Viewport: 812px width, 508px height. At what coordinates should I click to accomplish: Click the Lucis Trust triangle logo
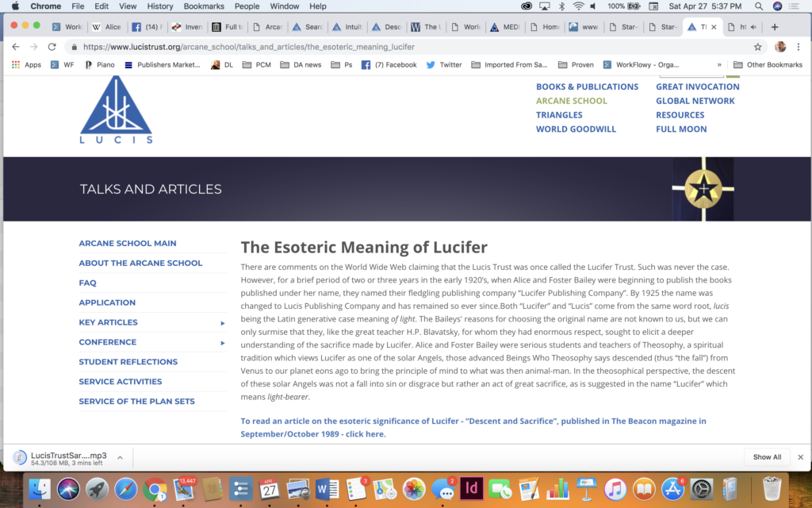[x=116, y=110]
